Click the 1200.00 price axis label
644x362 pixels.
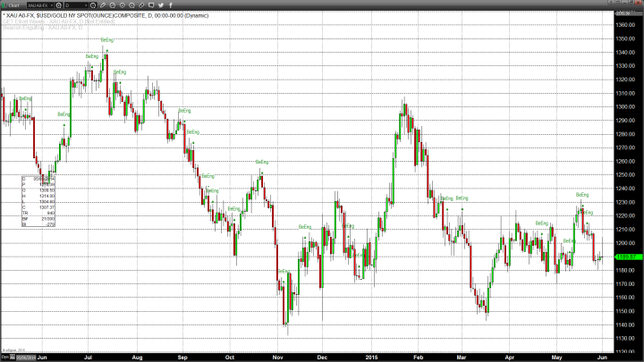pos(625,243)
